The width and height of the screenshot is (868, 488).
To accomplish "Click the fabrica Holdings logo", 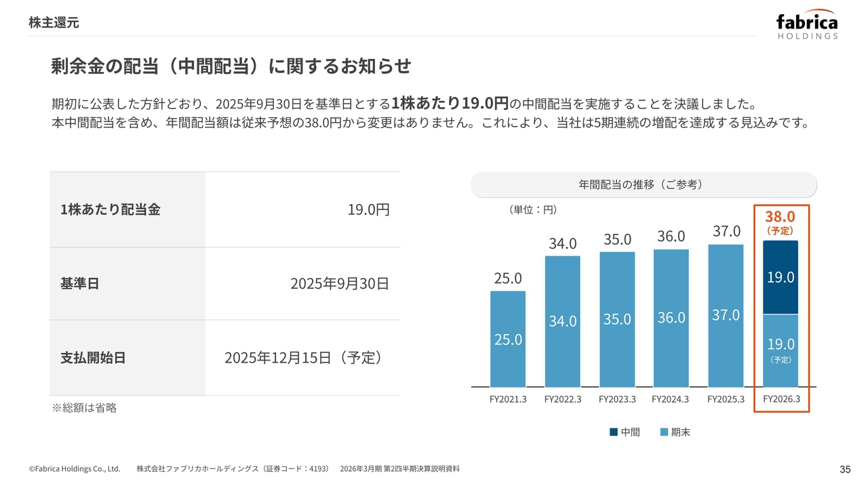I will 806,26.
